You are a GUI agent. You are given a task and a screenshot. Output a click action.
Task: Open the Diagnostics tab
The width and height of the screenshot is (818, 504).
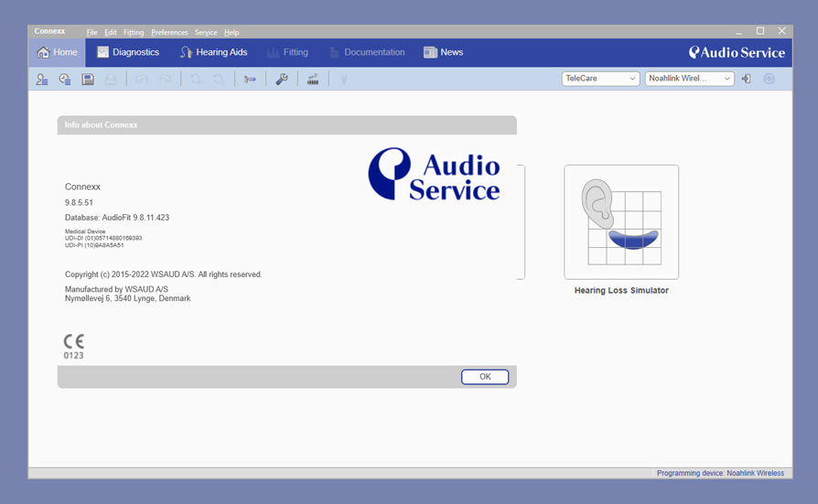(x=128, y=52)
